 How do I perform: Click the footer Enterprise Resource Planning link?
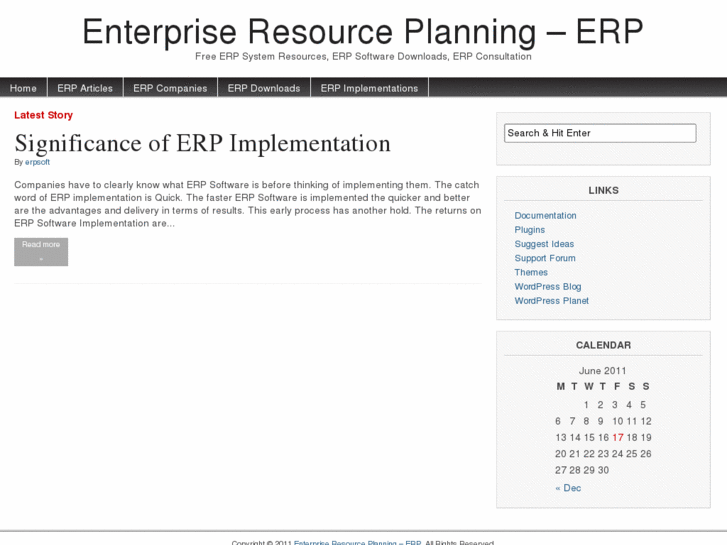pos(357,542)
